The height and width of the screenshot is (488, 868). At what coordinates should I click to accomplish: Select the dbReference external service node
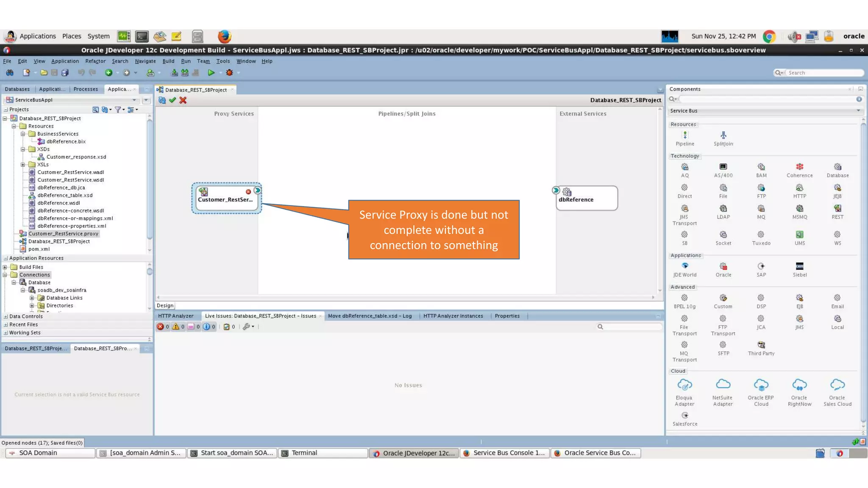tap(587, 198)
